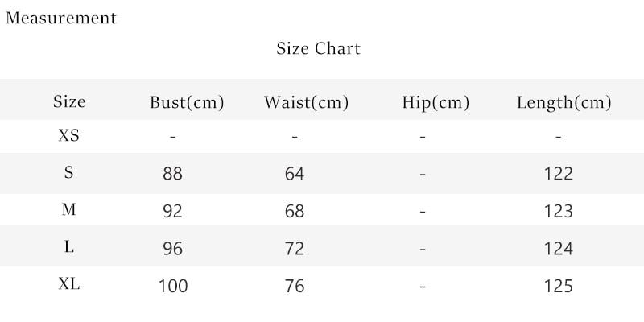The image size is (644, 322).
Task: Click the Length(cm) column header
Action: 564,103
